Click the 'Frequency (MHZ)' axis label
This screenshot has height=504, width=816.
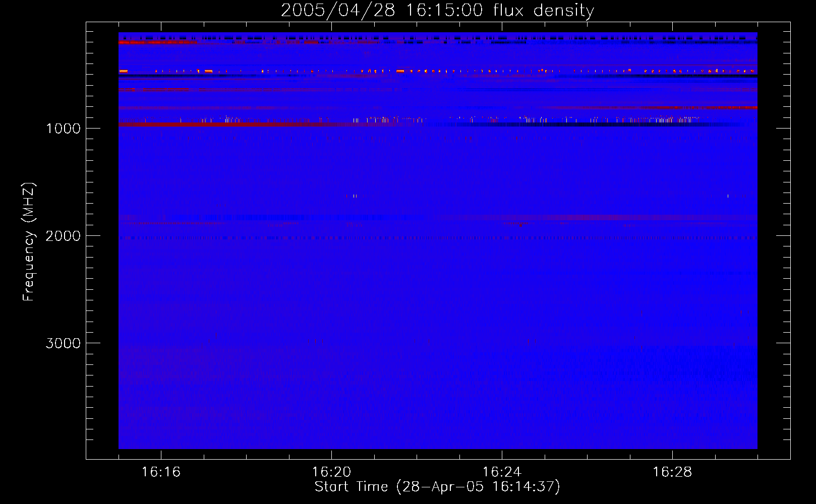point(29,242)
